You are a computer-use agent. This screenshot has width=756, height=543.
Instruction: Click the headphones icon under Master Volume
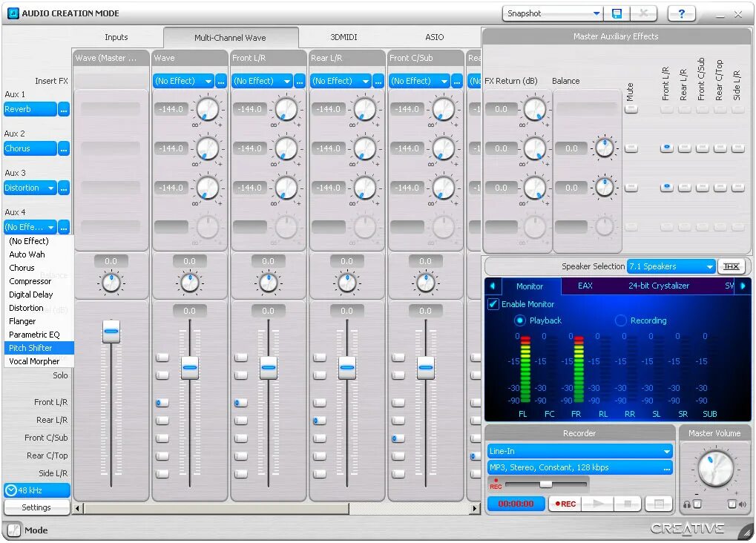[686, 504]
